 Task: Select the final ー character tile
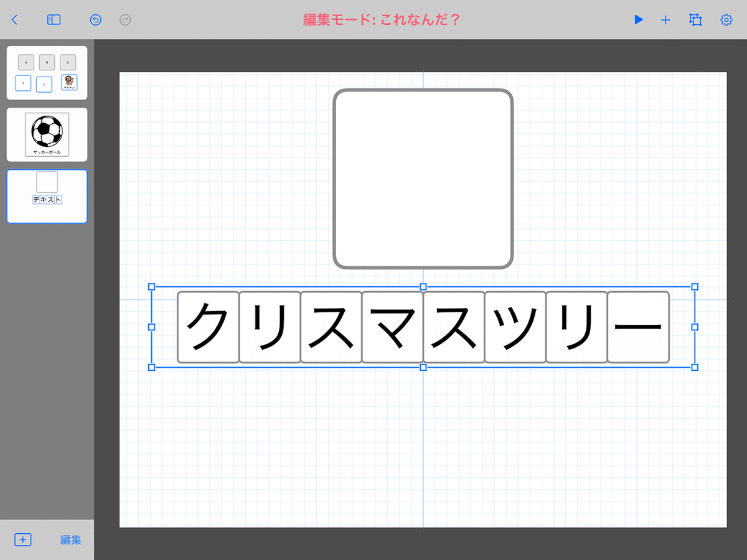pyautogui.click(x=638, y=327)
